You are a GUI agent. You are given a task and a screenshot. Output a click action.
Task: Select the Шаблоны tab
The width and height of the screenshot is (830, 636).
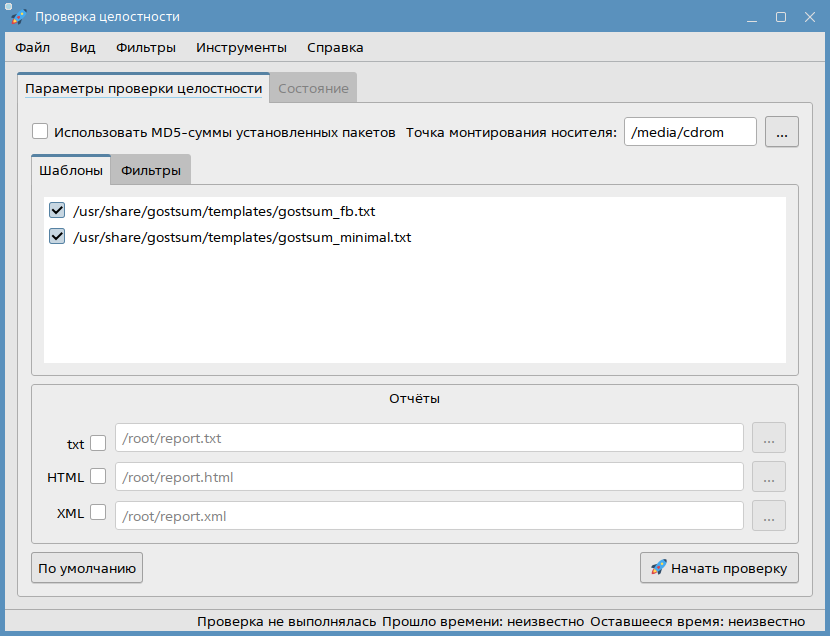pos(71,171)
